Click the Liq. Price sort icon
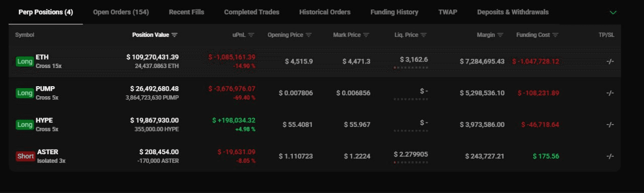 424,35
